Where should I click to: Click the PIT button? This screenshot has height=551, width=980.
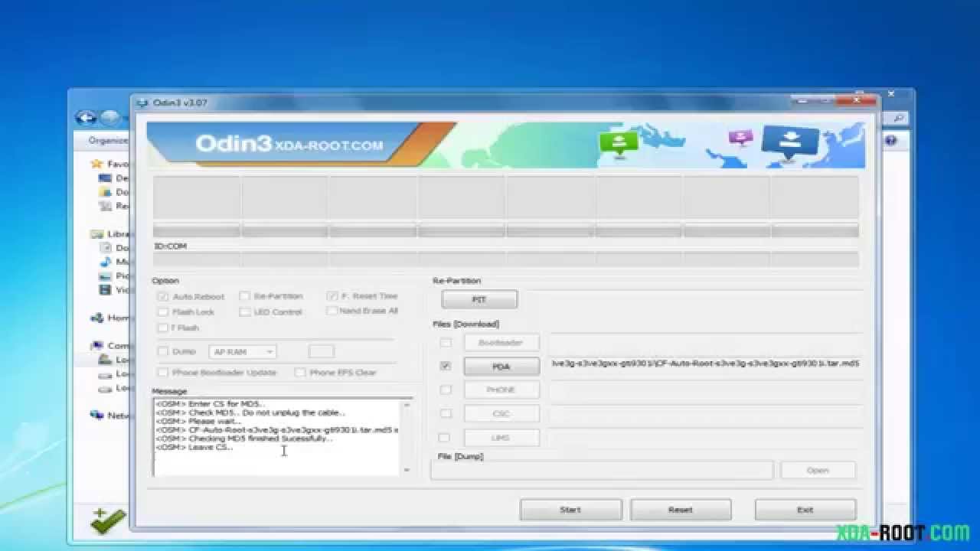(x=479, y=299)
